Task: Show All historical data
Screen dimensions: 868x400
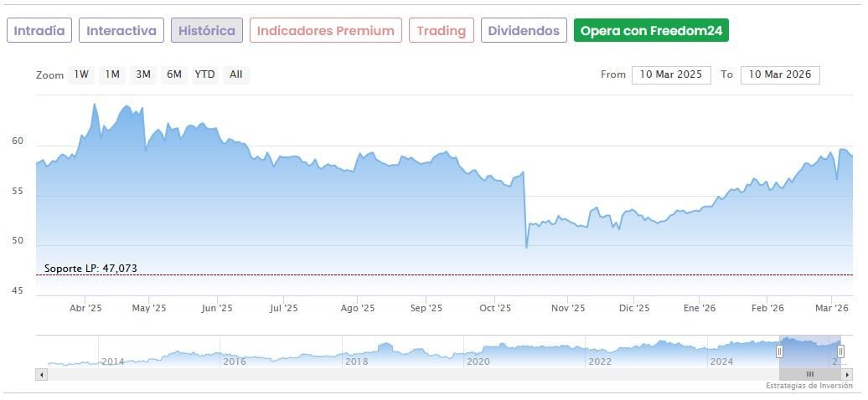Action: pyautogui.click(x=236, y=74)
